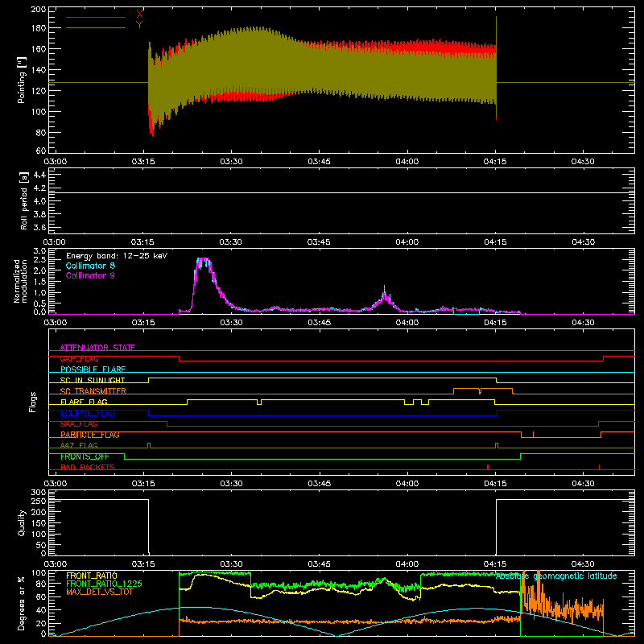
Task: Click the PARTICLE_FLAG label
Action: click(x=90, y=435)
